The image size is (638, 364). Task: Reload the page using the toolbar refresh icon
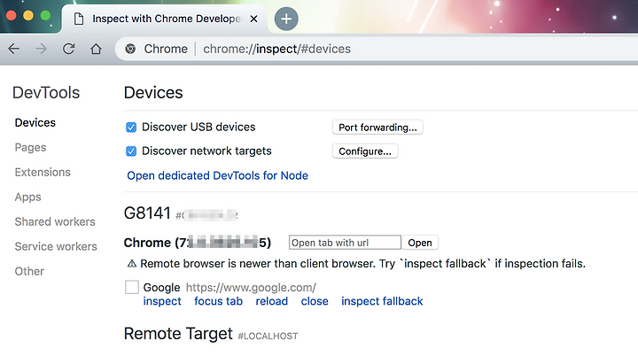coord(68,49)
